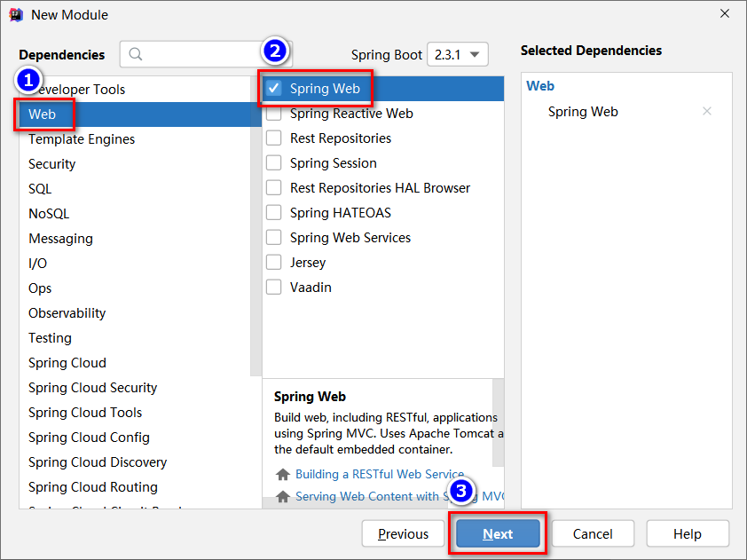Select the Messaging category

tap(134, 239)
